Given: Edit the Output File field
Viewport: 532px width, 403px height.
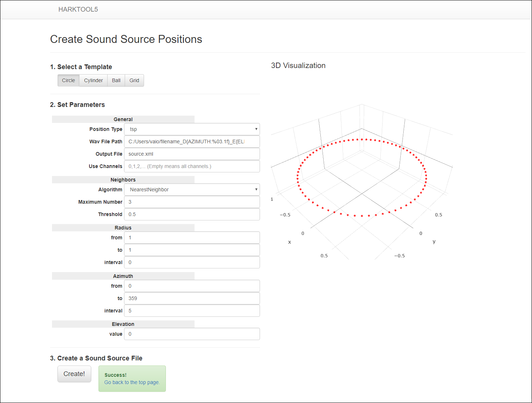Looking at the screenshot, I should [192, 154].
